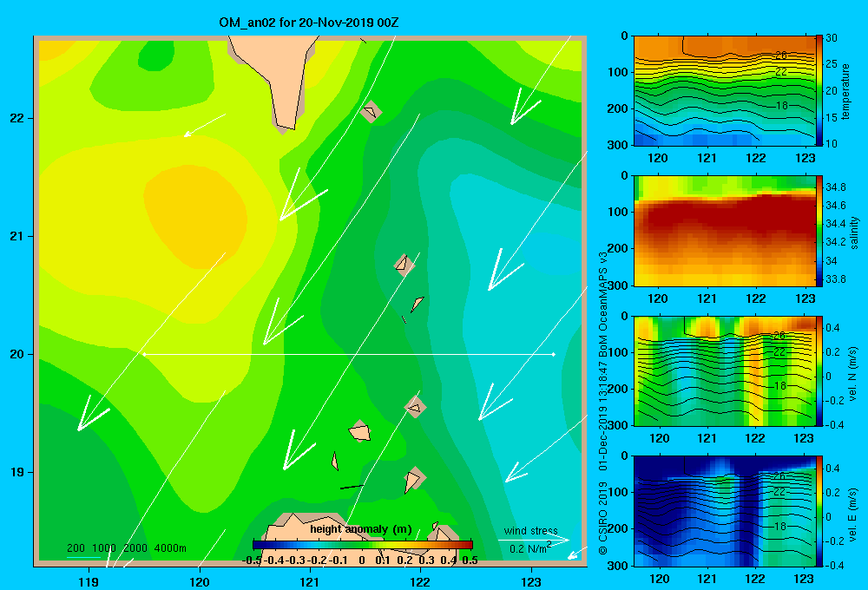Open the vel. E depth section panel
868x590 pixels.
[724, 511]
